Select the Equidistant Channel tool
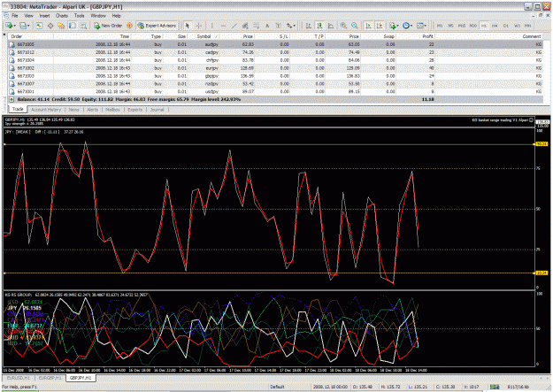Viewport: 553px width, 392px height. [x=245, y=26]
